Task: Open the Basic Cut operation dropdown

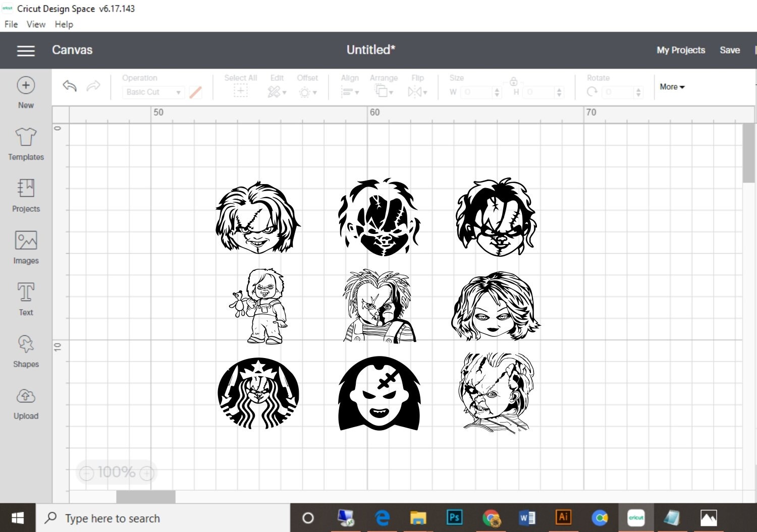Action: 152,92
